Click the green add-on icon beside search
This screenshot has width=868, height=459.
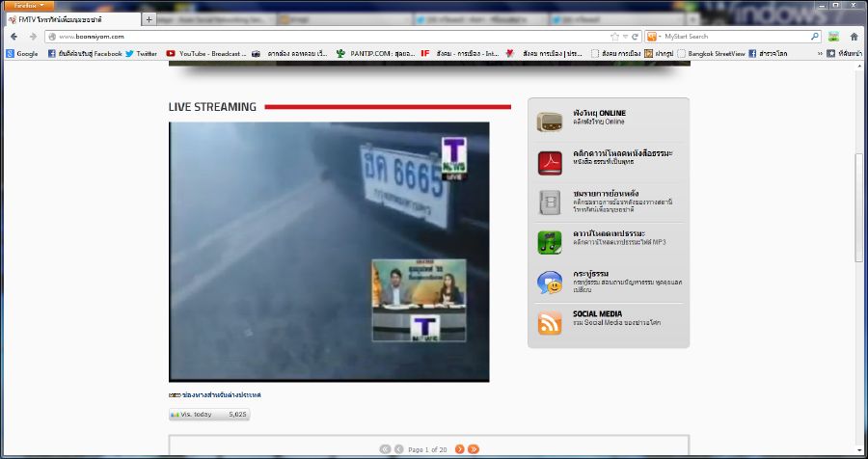tap(833, 37)
